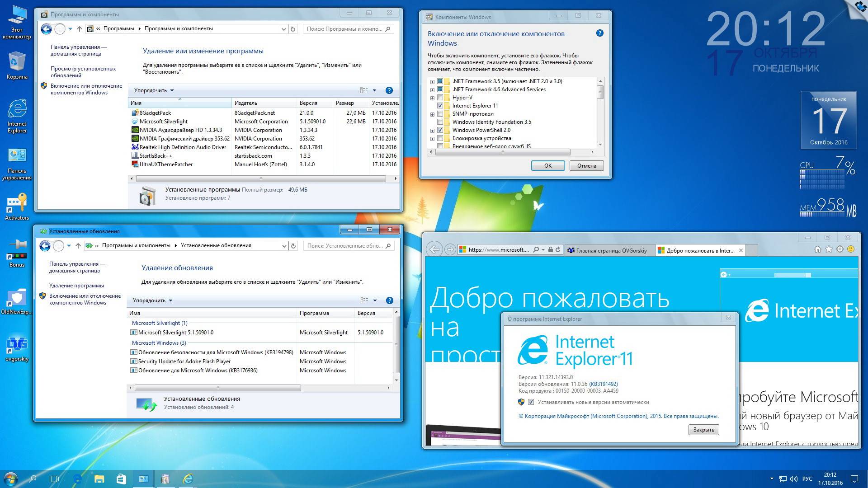Open the Этот компьютер desktop icon
868x488 pixels.
tap(17, 23)
